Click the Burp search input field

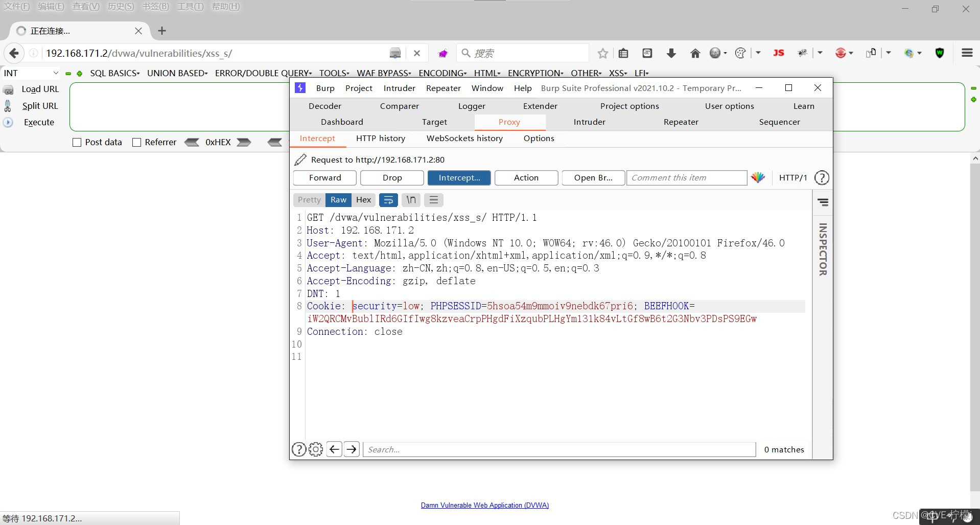coord(559,449)
